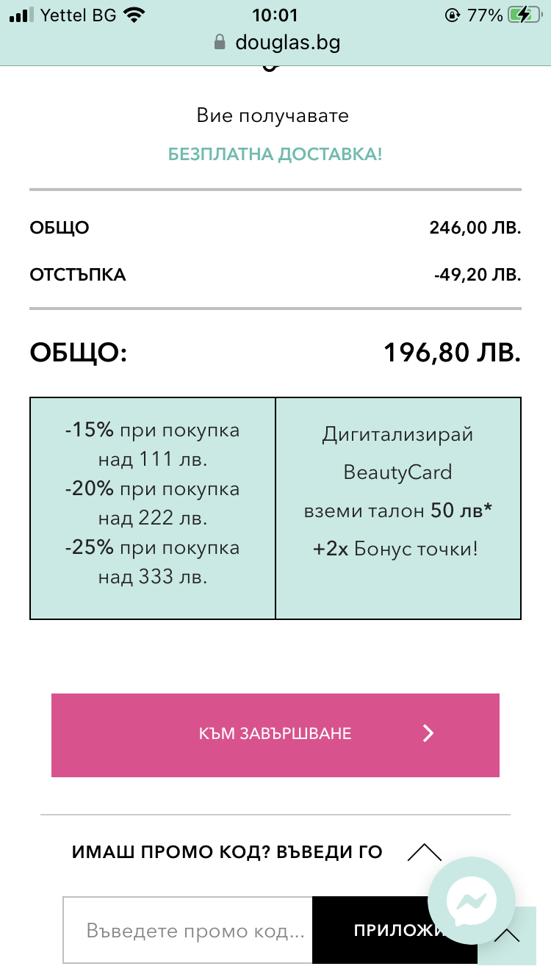Tap the Wi-Fi icon in status bar
This screenshot has width=551, height=980.
tap(134, 15)
